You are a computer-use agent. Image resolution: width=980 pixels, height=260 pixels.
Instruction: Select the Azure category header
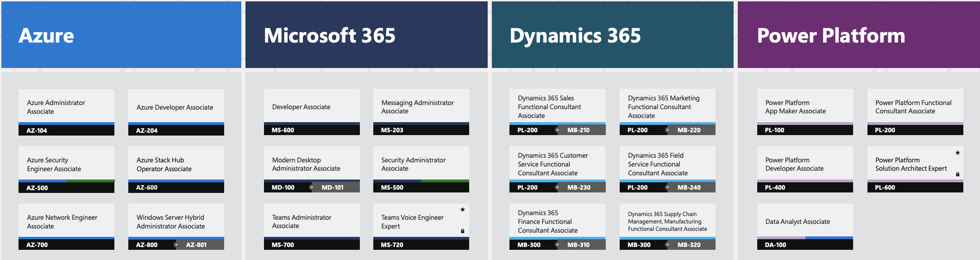pyautogui.click(x=121, y=35)
